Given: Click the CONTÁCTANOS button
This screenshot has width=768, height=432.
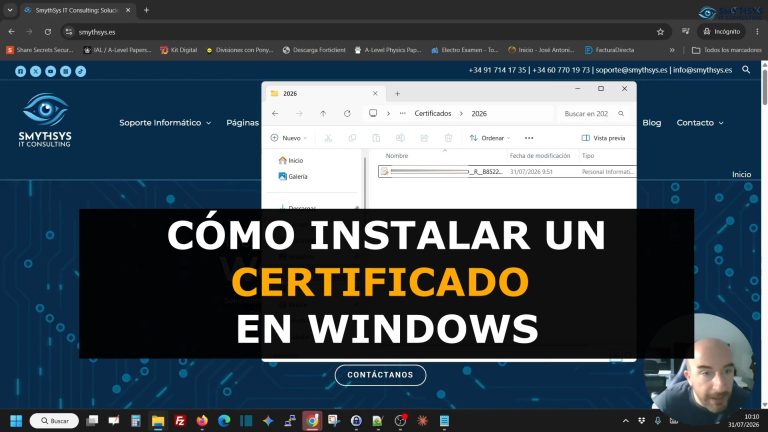Looking at the screenshot, I should (380, 375).
